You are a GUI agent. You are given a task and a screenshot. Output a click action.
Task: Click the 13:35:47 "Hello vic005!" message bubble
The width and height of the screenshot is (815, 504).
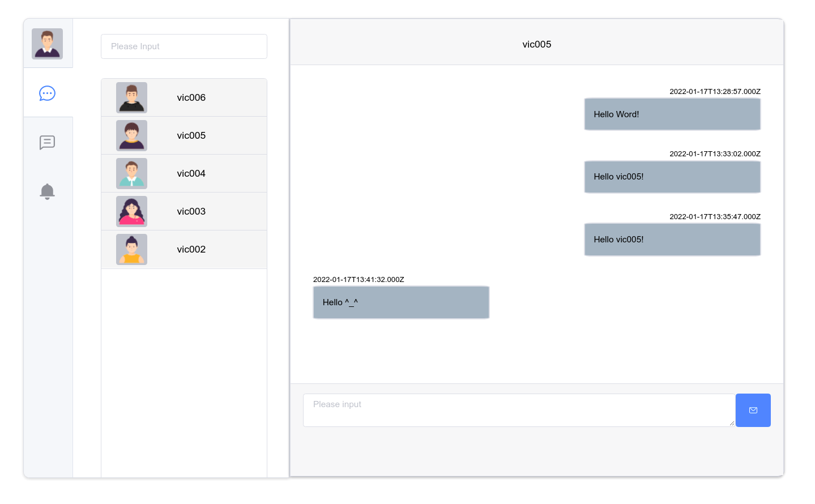pyautogui.click(x=672, y=240)
